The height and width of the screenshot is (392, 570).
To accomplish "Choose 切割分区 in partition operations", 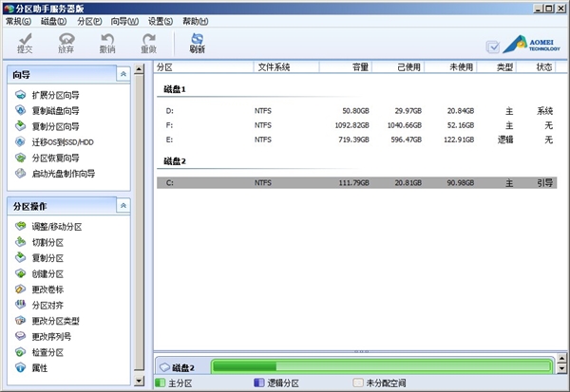I will coord(47,243).
